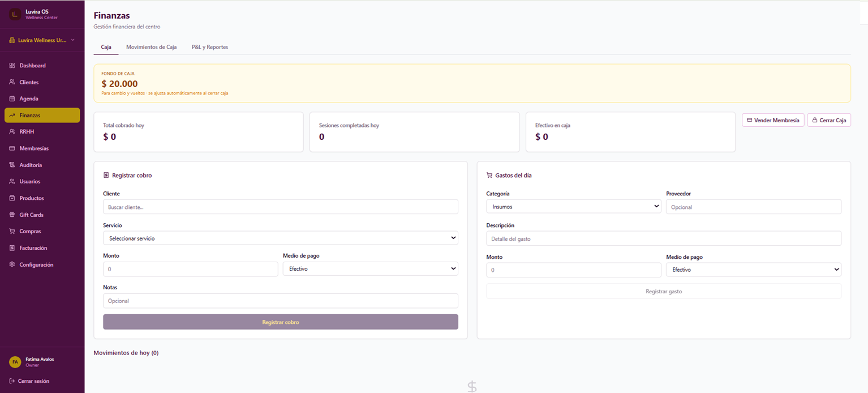Click the Luvira OS logo icon
The image size is (868, 393).
pyautogui.click(x=15, y=14)
